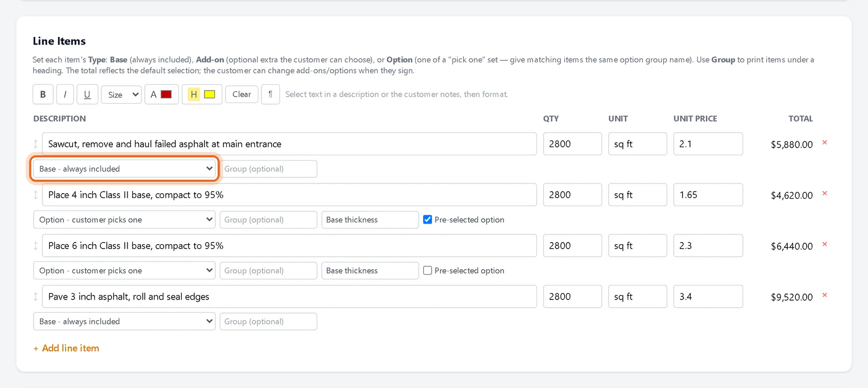Click reorder handle for 6 inch base item
The width and height of the screenshot is (868, 388).
tap(36, 246)
